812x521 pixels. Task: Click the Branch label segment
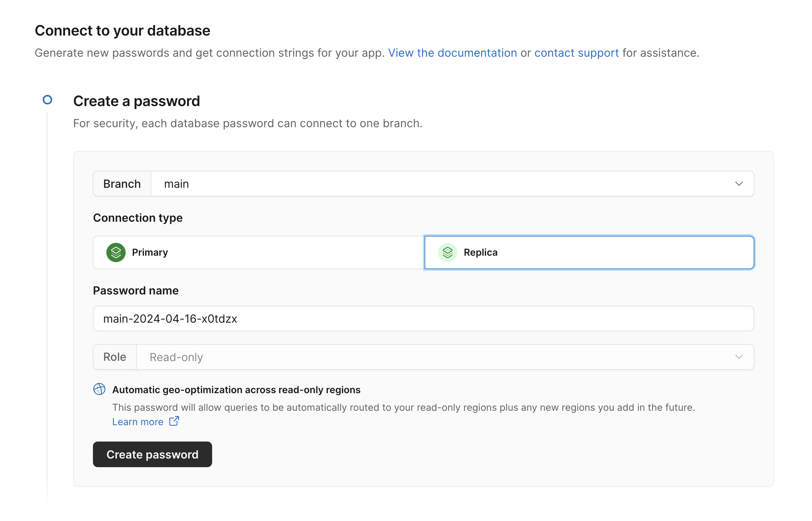click(x=122, y=184)
